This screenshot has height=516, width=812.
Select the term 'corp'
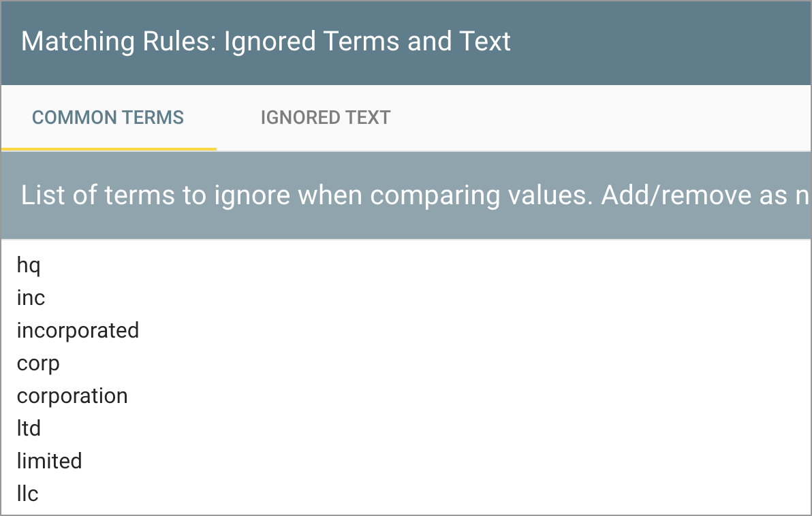click(37, 363)
